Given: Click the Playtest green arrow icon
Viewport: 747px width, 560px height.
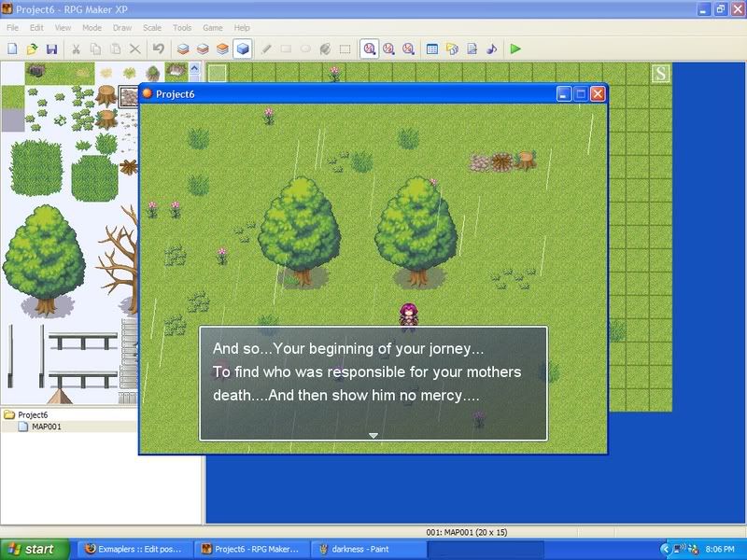Looking at the screenshot, I should click(515, 49).
